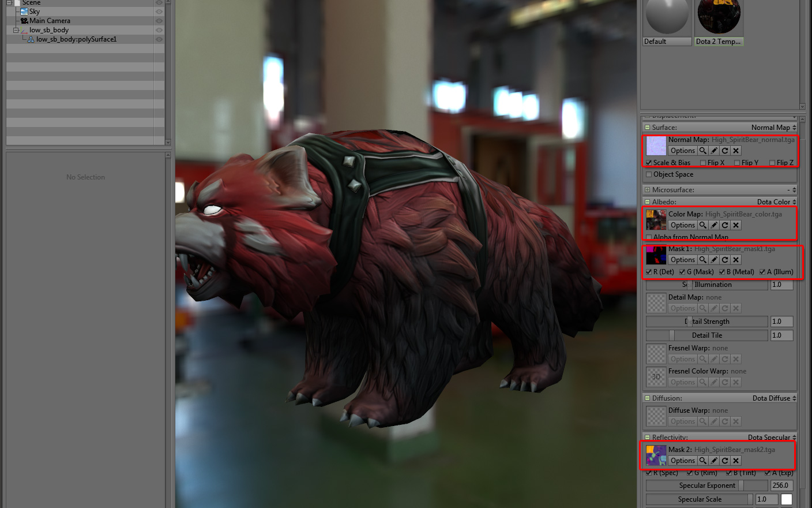
Task: Check the Object Space option
Action: (x=649, y=174)
